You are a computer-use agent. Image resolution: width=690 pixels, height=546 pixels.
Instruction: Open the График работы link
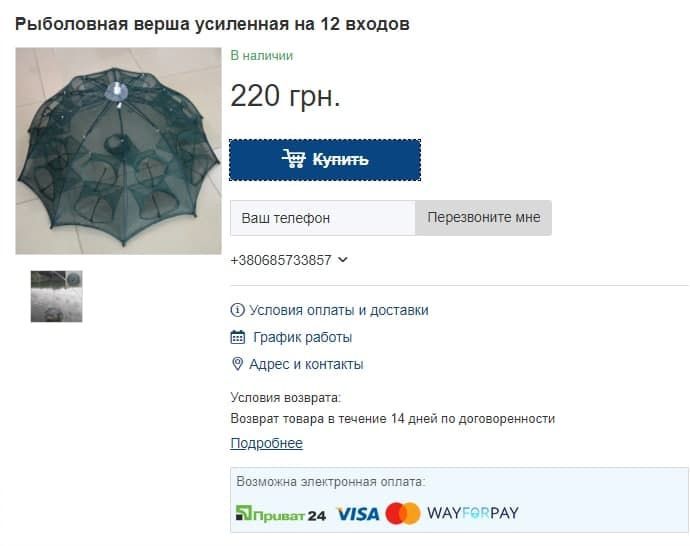[302, 337]
